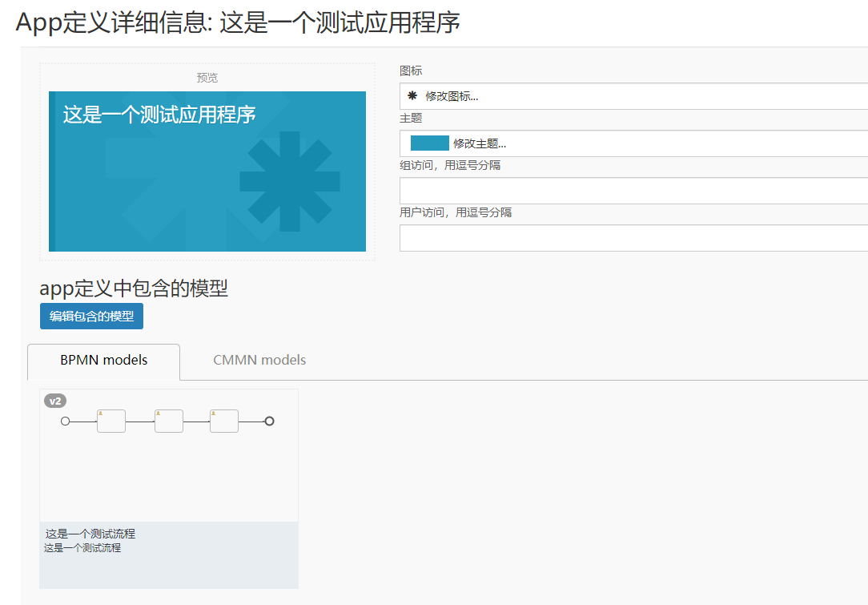Click the app preview tile 这是一个测试应用程序
This screenshot has height=605, width=868.
[207, 171]
